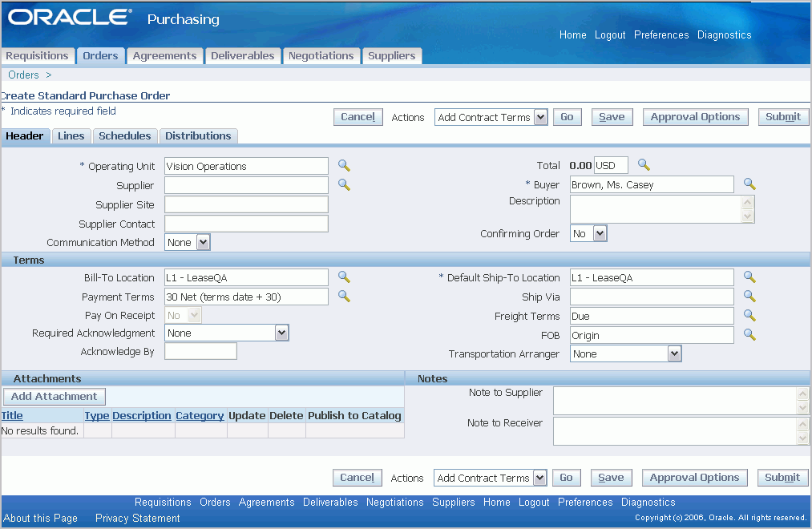Select the Schedules sub-tab

click(125, 135)
